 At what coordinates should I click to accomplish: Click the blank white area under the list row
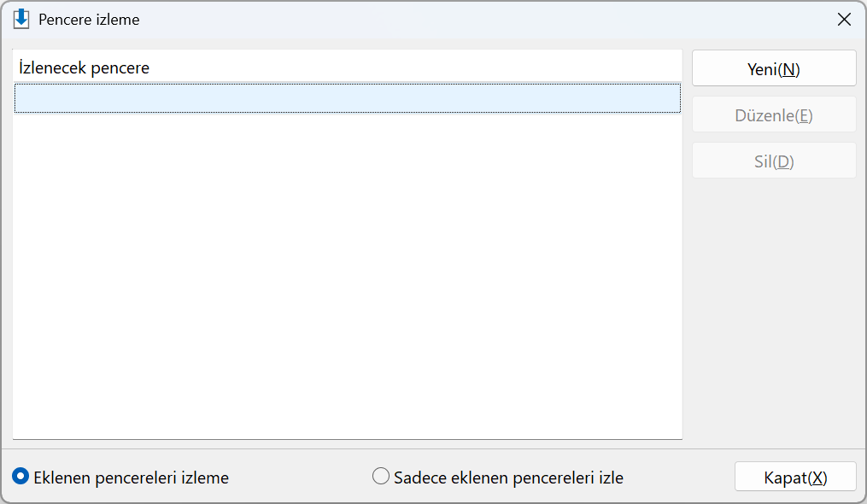[x=348, y=276]
